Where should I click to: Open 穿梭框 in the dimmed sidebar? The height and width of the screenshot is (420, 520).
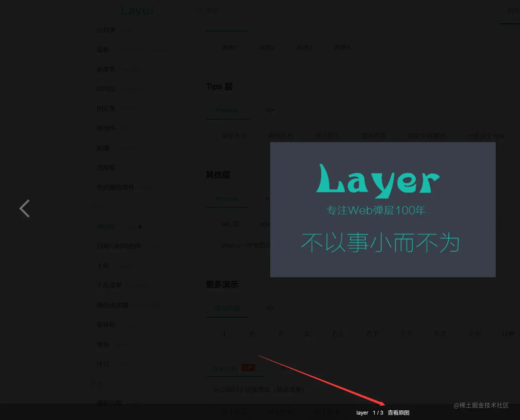pos(106,324)
